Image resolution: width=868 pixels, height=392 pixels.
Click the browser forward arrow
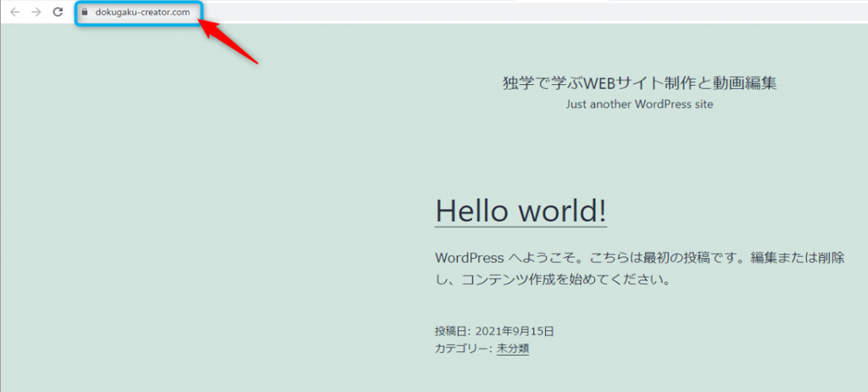tap(36, 12)
